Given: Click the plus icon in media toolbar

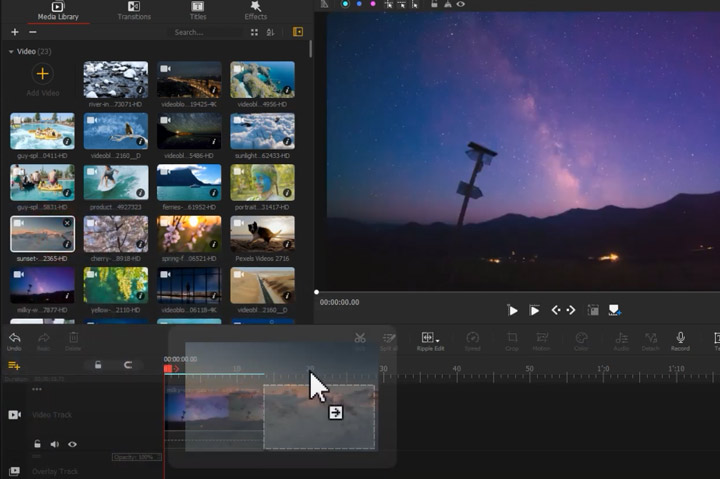Looking at the screenshot, I should [x=14, y=32].
